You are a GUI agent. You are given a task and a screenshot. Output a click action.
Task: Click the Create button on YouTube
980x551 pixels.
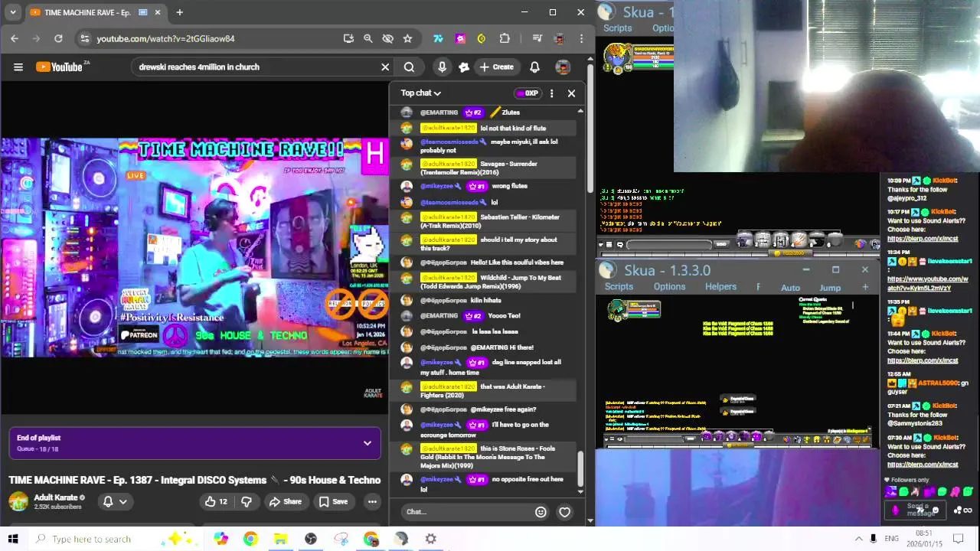496,67
